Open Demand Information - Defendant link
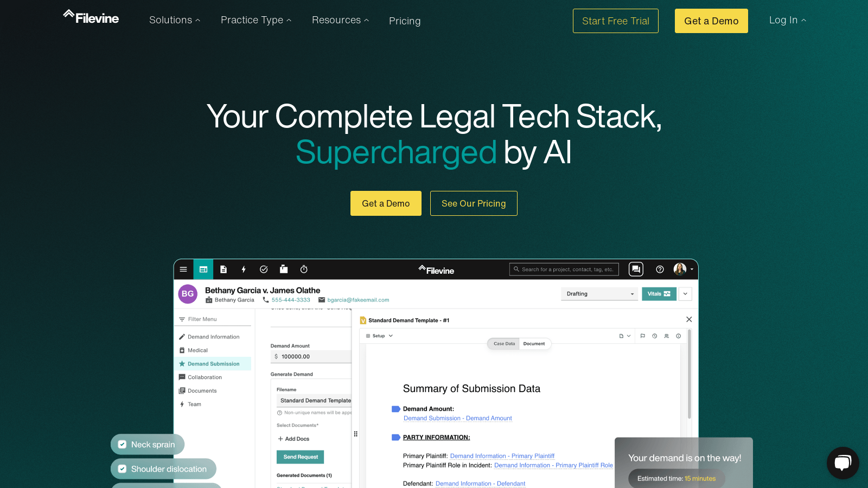868x488 pixels. 481,484
